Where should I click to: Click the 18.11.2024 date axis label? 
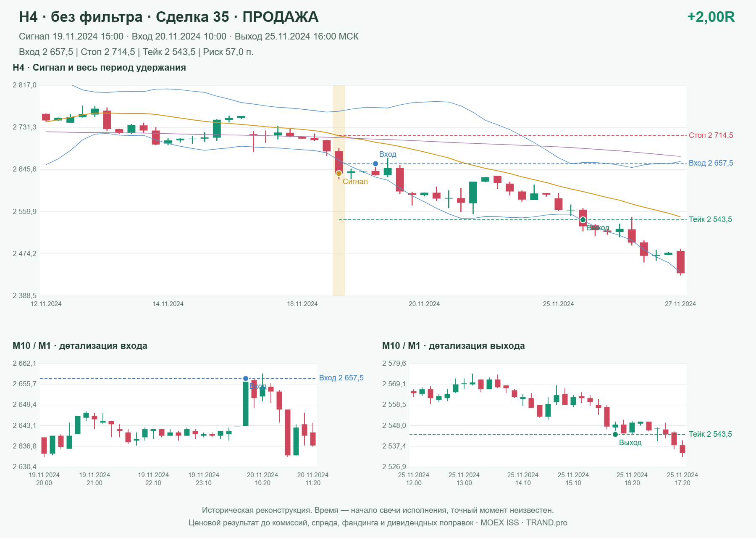point(302,304)
